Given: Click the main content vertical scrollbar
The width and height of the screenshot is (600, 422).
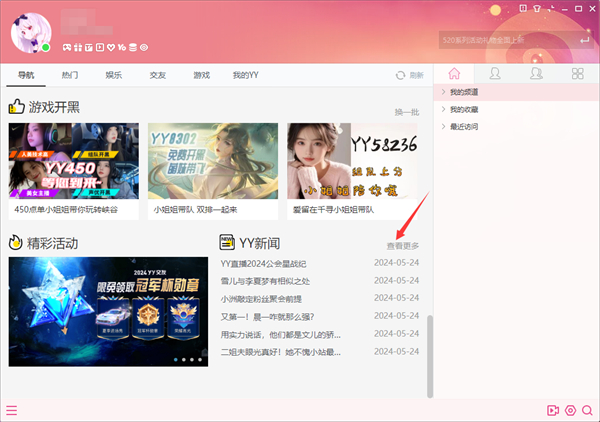Looking at the screenshot, I should [x=430, y=357].
